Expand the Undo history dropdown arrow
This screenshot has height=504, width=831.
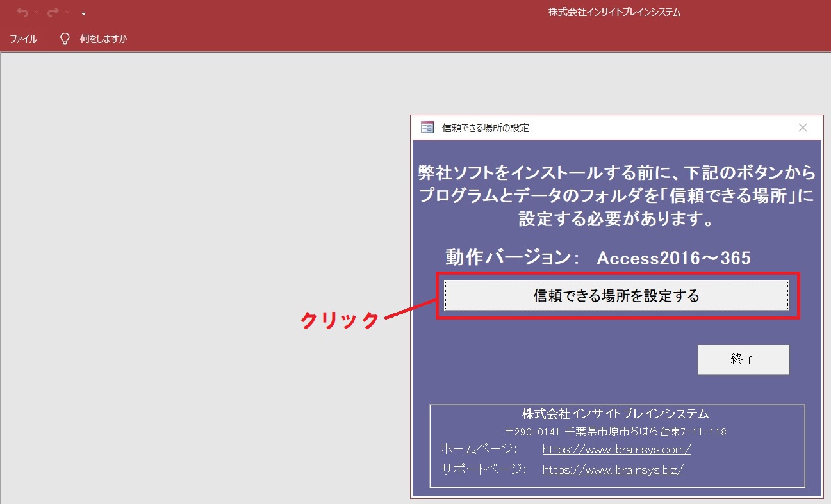pyautogui.click(x=37, y=12)
